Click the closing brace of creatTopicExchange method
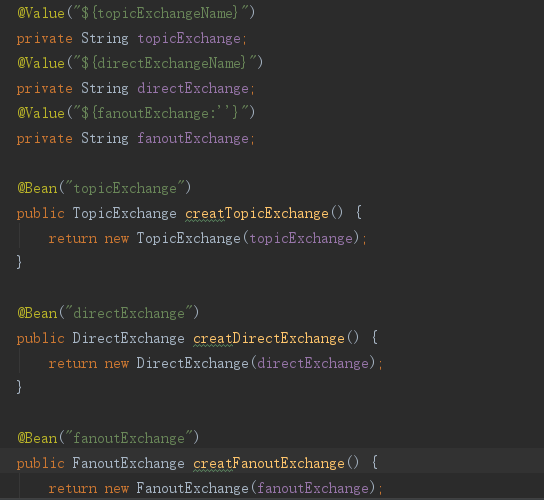The width and height of the screenshot is (544, 500). (19, 262)
